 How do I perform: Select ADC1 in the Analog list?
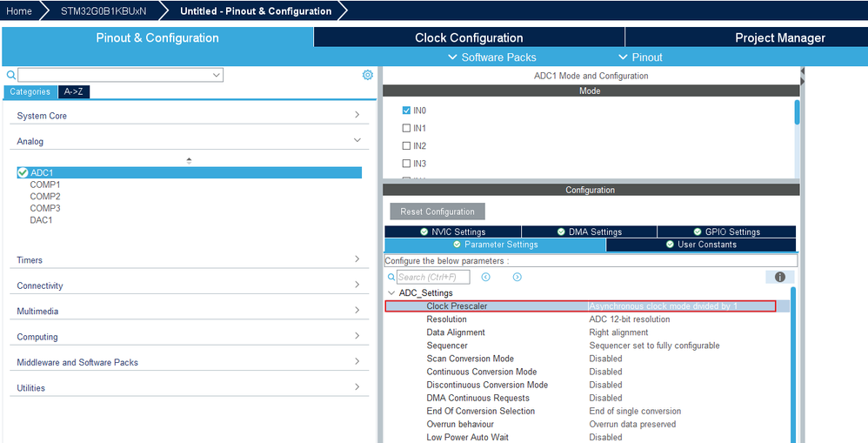coord(190,173)
